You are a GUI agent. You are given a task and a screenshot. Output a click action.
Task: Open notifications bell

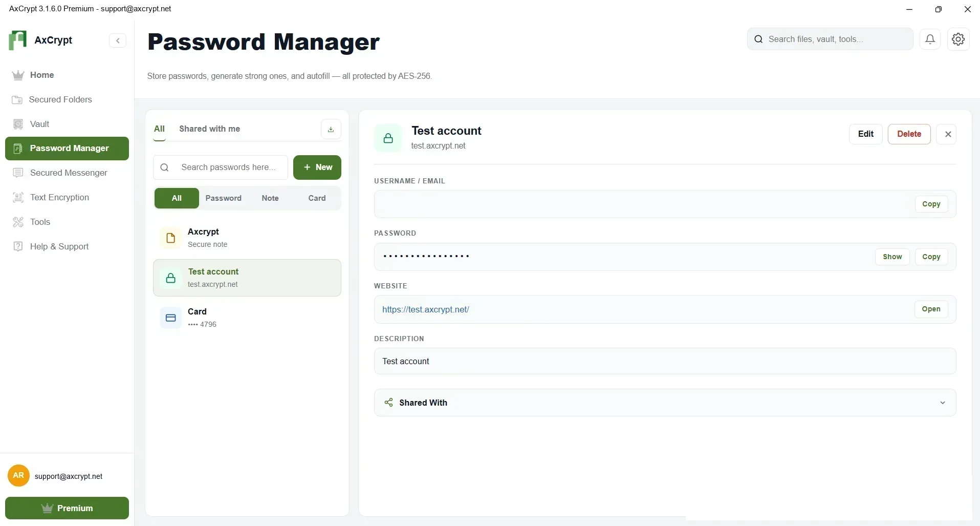coord(930,39)
